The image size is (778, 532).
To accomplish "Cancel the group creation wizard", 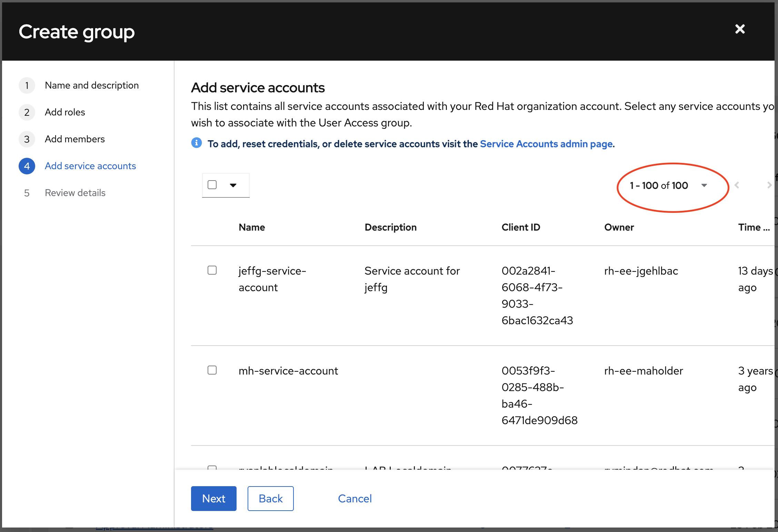I will (355, 499).
